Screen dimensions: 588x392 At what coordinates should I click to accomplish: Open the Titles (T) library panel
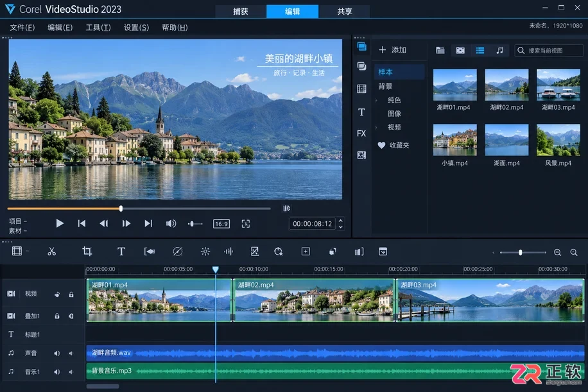point(361,112)
